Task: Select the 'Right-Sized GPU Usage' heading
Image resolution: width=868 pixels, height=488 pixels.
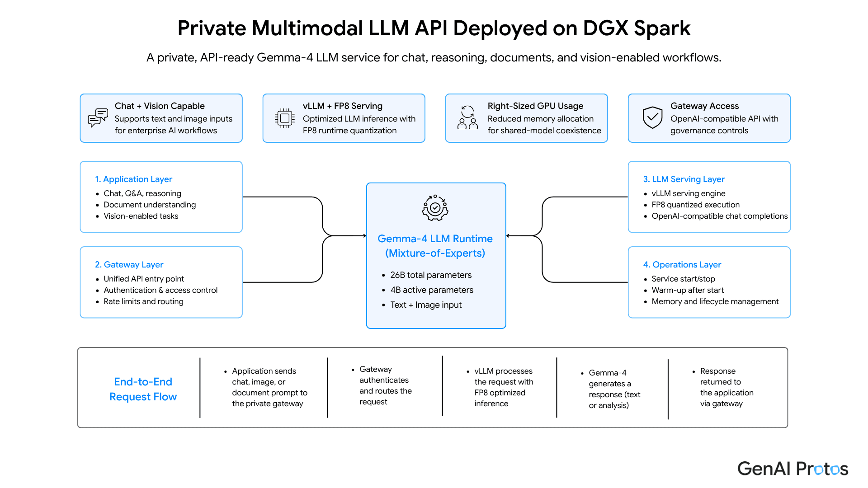Action: click(x=535, y=106)
